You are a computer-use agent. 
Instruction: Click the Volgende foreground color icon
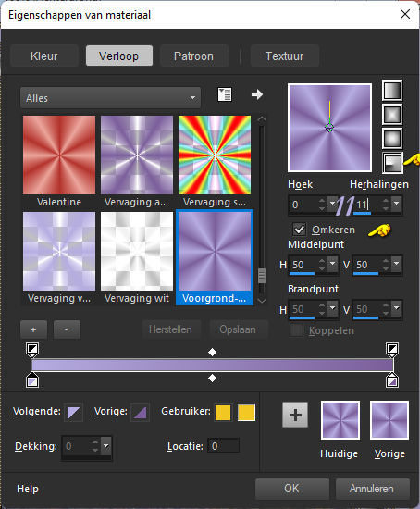pos(73,413)
